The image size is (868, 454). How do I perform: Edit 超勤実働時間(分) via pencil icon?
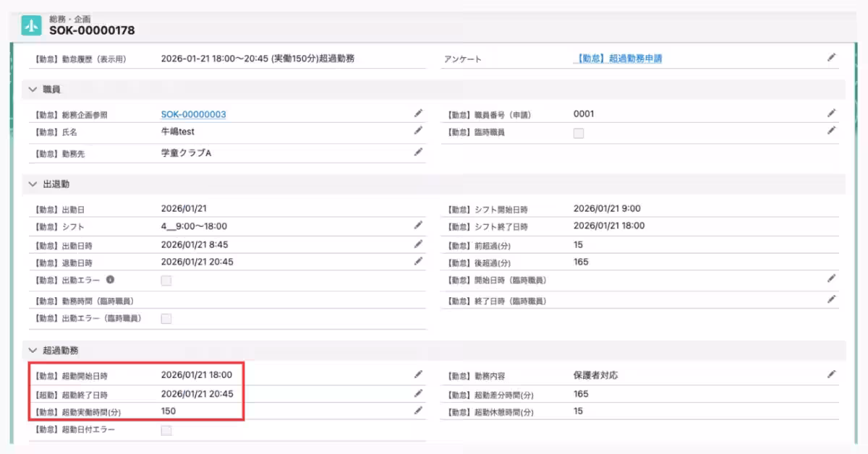click(418, 411)
